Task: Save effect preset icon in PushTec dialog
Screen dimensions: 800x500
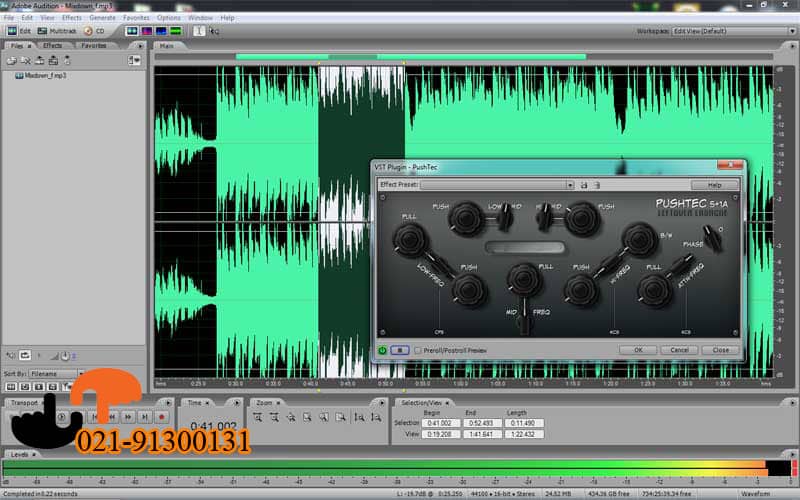Action: point(584,185)
